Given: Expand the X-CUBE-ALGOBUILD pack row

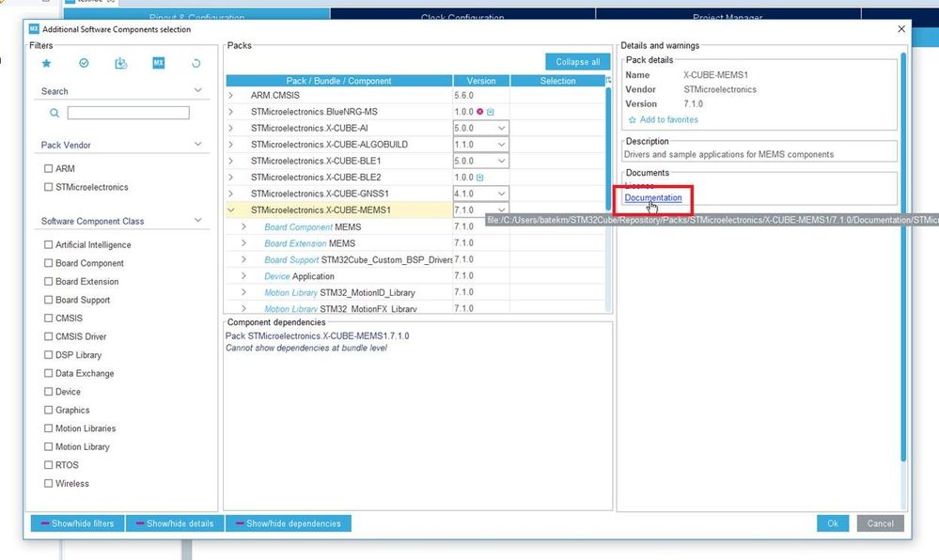Looking at the screenshot, I should (230, 145).
